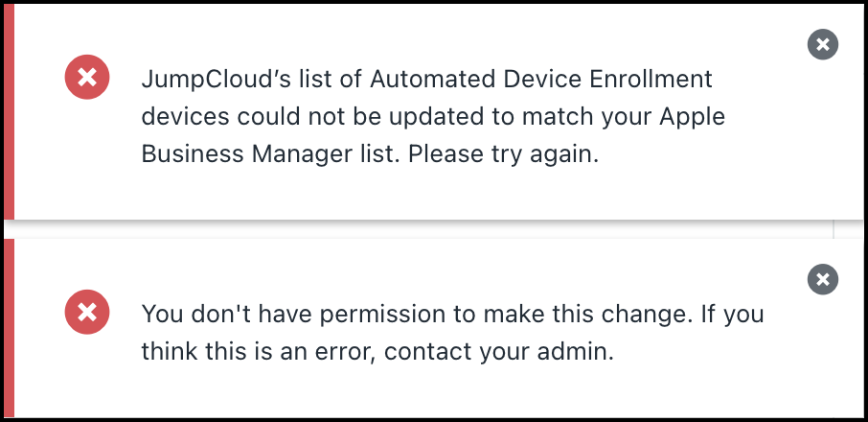Click the red error icon beside JumpCloud message
This screenshot has width=868, height=422.
coord(87,78)
